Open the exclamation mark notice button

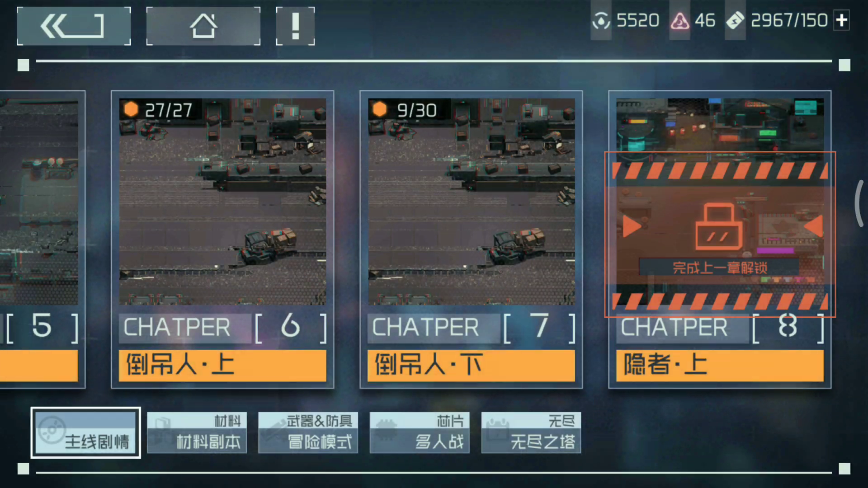295,26
